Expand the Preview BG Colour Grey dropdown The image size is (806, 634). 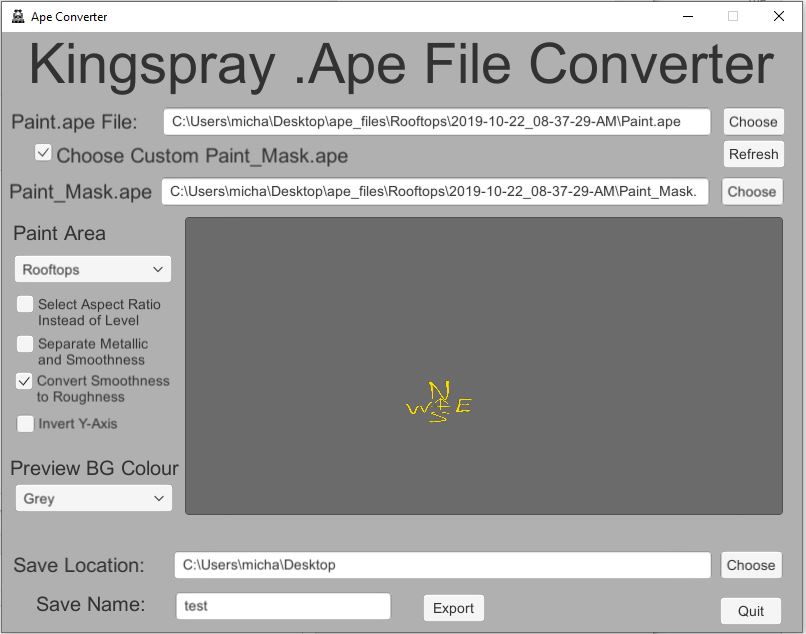point(93,498)
